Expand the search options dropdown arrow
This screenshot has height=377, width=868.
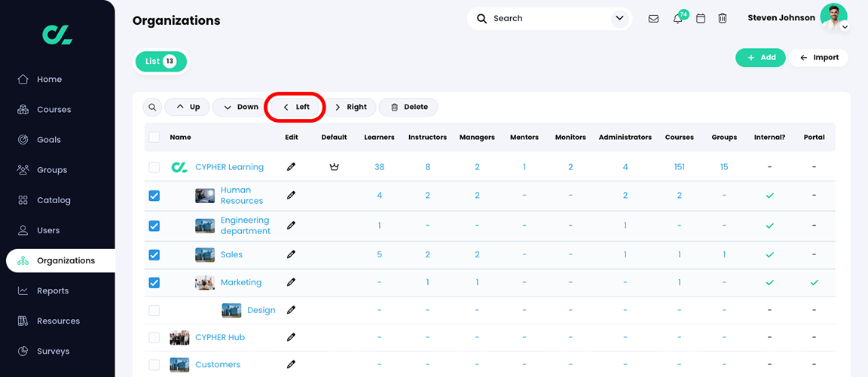(619, 19)
